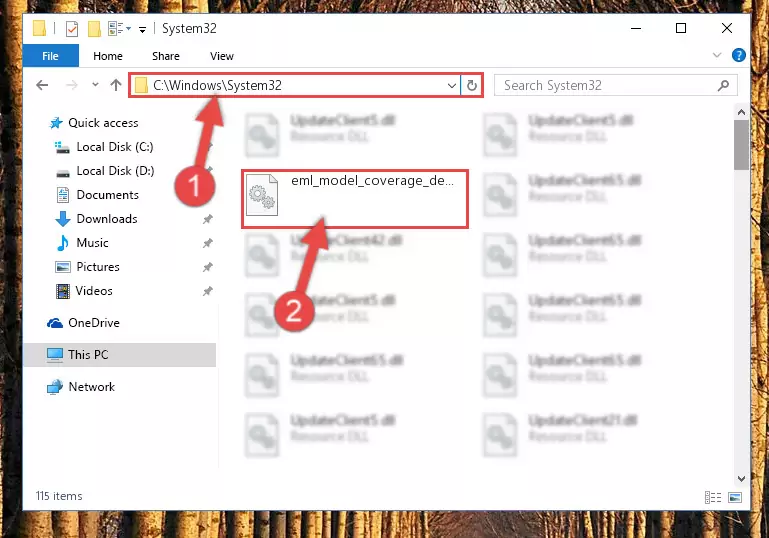Open the Customize Quick Access Toolbar dropdown
Image resolution: width=769 pixels, height=538 pixels.
tap(142, 29)
